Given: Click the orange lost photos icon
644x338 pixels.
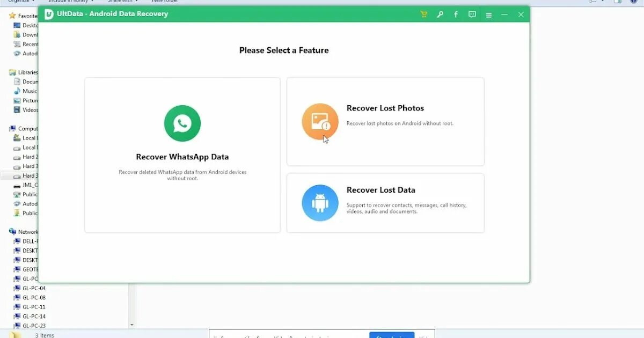Looking at the screenshot, I should click(320, 122).
